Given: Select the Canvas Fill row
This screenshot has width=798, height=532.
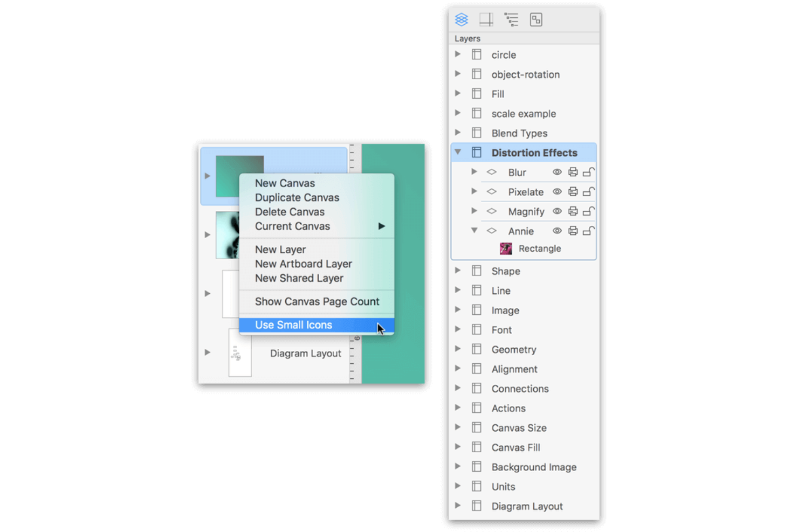Looking at the screenshot, I should [524, 447].
